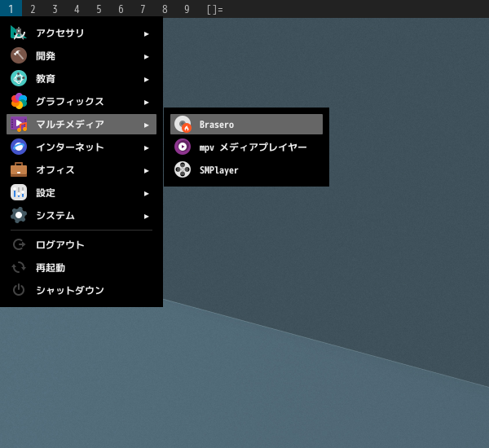Expand the 設定 submenu arrow
This screenshot has width=489, height=448.
point(146,194)
